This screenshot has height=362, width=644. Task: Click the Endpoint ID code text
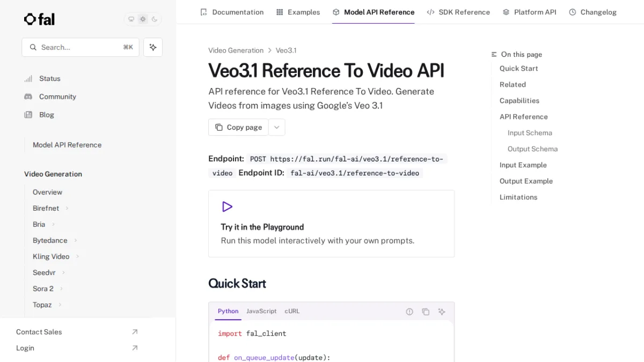[x=355, y=173]
